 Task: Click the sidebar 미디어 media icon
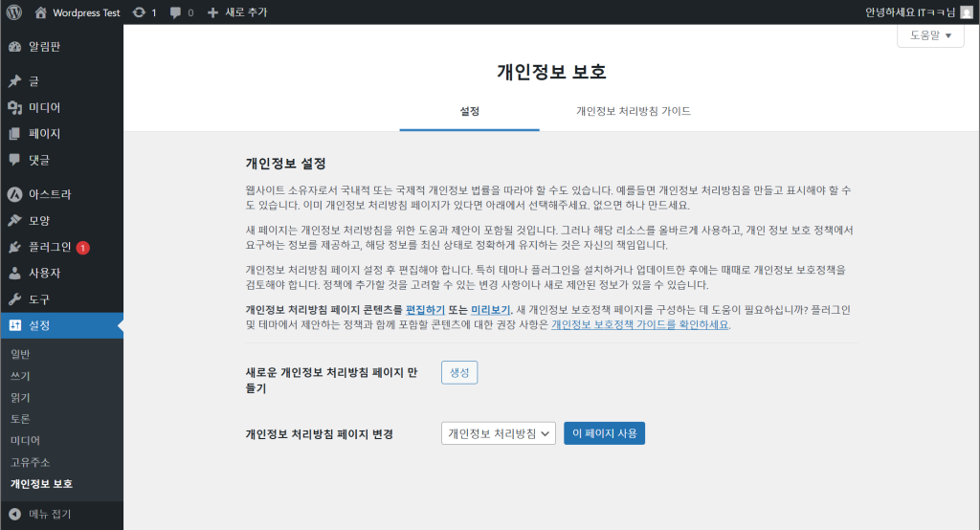(14, 107)
